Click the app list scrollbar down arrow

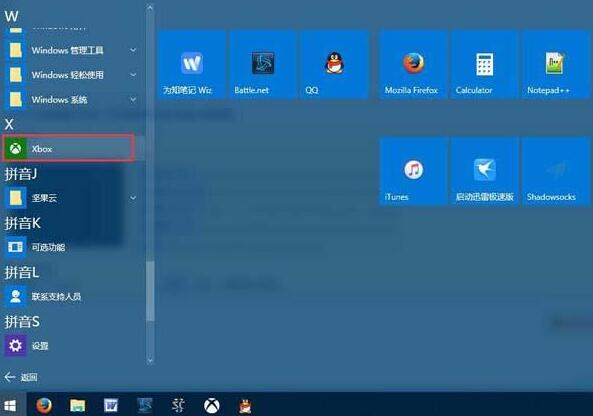point(150,361)
